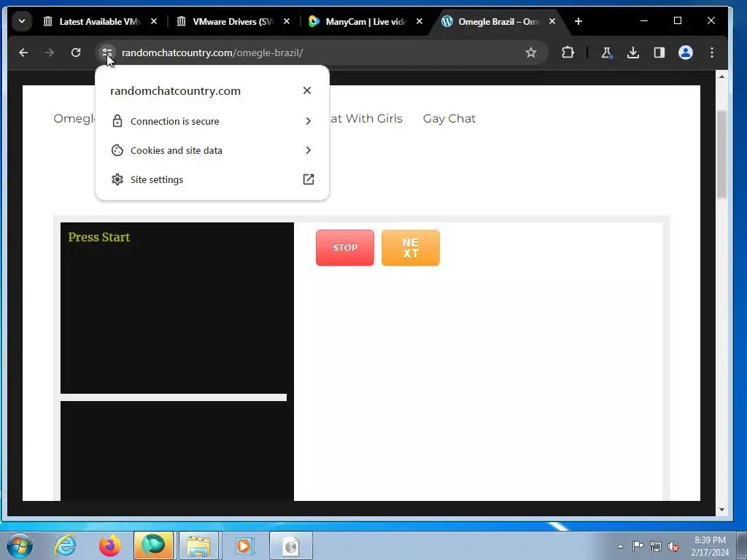Switch to VMware Drivers tab
Screen dimensions: 747x560
pyautogui.click(x=233, y=21)
